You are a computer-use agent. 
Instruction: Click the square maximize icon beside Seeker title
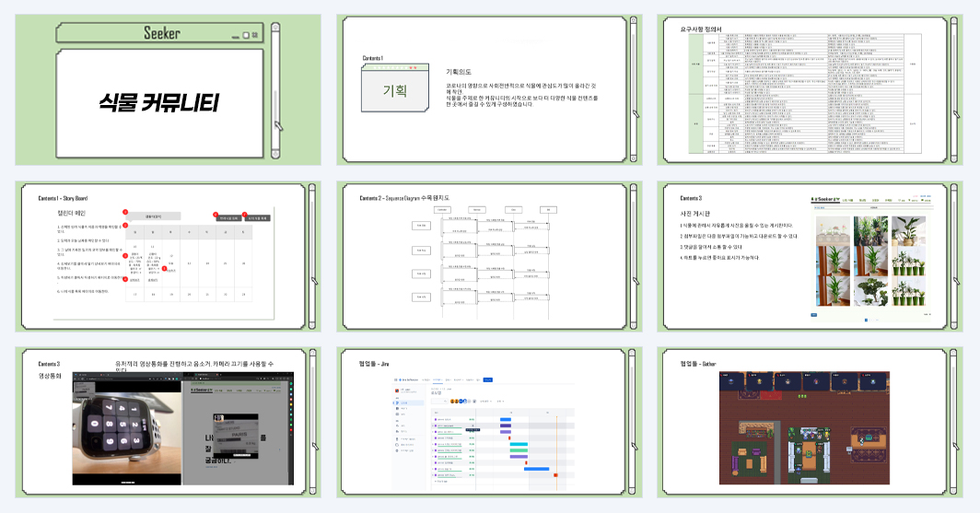coord(246,35)
